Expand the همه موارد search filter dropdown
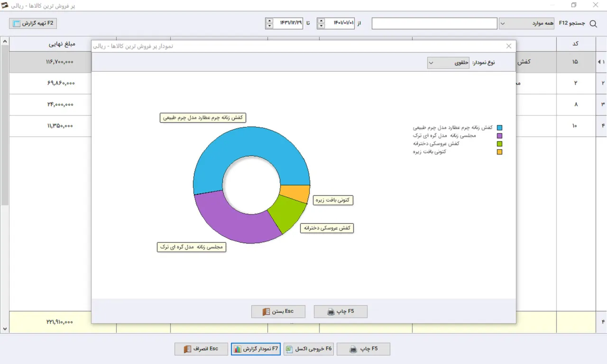607x364 pixels. [526, 23]
